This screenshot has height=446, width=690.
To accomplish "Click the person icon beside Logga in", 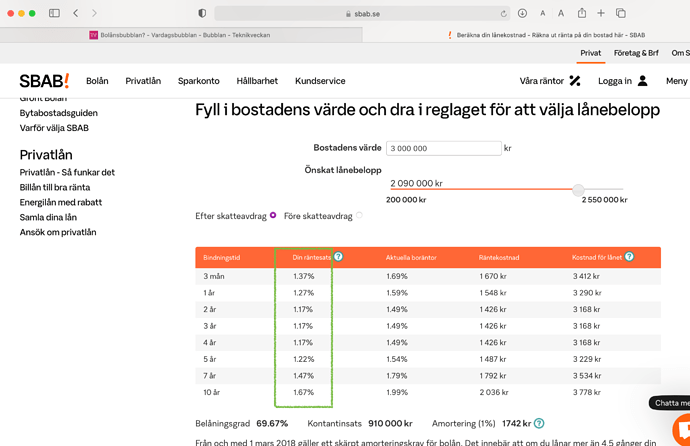I will click(x=642, y=80).
